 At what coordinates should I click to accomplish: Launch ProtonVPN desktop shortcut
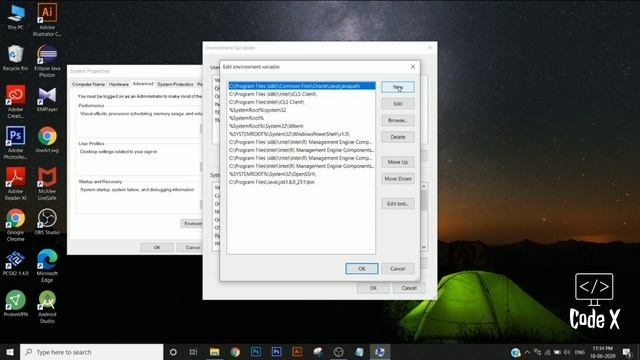tap(16, 304)
